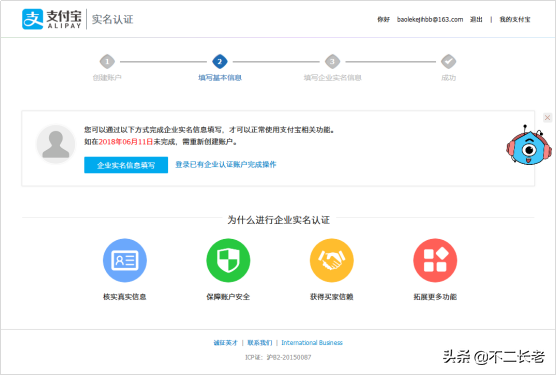
Task: Click the 实名认证 header title
Action: pyautogui.click(x=112, y=19)
